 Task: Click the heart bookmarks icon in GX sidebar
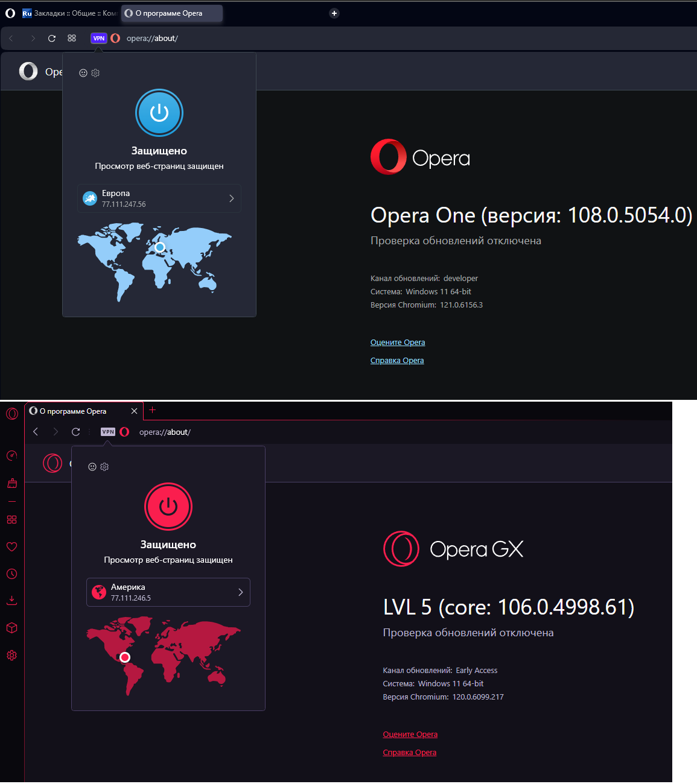click(11, 547)
